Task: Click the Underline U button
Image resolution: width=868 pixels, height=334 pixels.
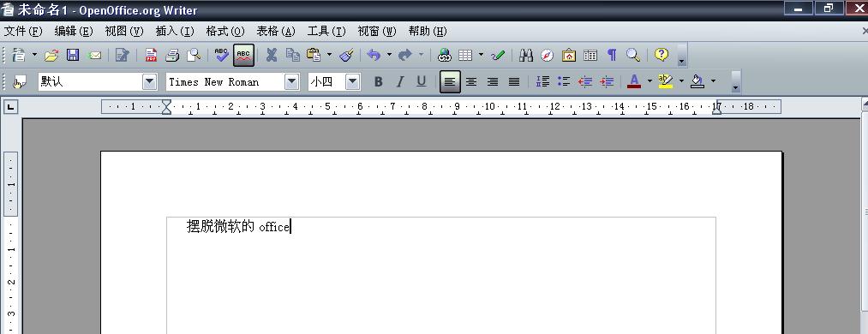Action: coord(422,82)
